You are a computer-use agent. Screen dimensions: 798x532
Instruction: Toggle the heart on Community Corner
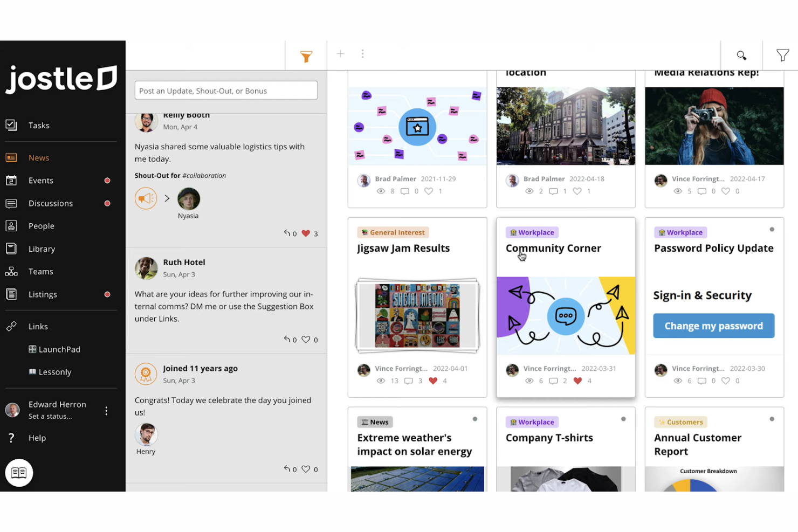577,381
